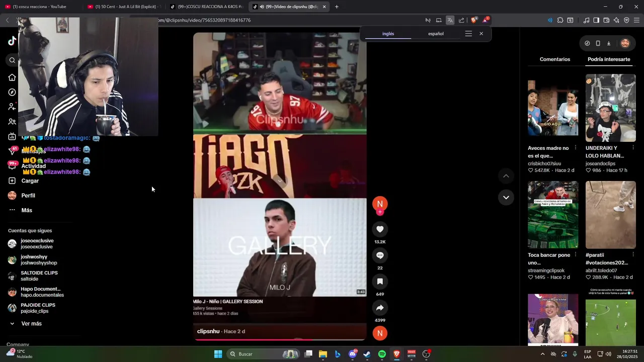Close the translate popup
This screenshot has height=362, width=644.
[481, 34]
